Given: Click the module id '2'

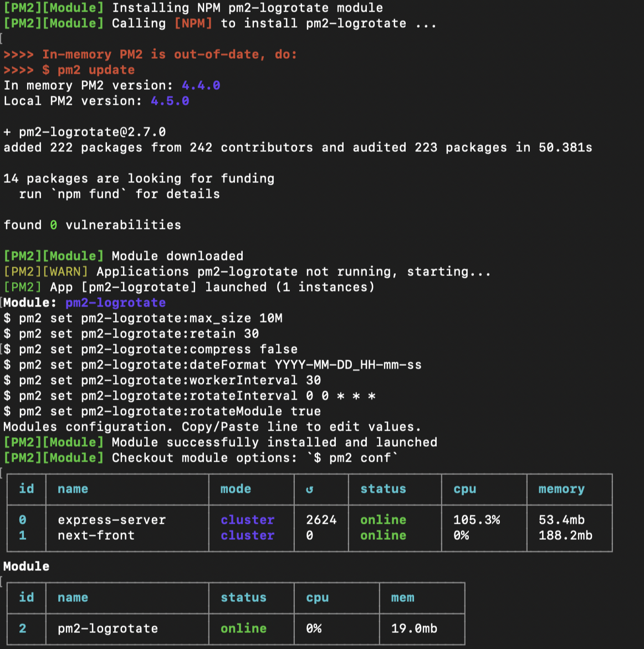Looking at the screenshot, I should click(23, 628).
